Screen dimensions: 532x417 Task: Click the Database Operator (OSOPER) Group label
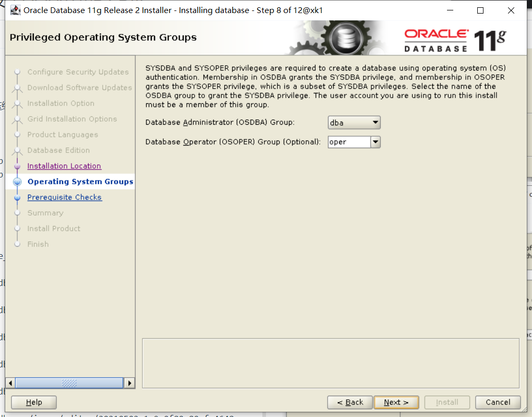(x=233, y=142)
